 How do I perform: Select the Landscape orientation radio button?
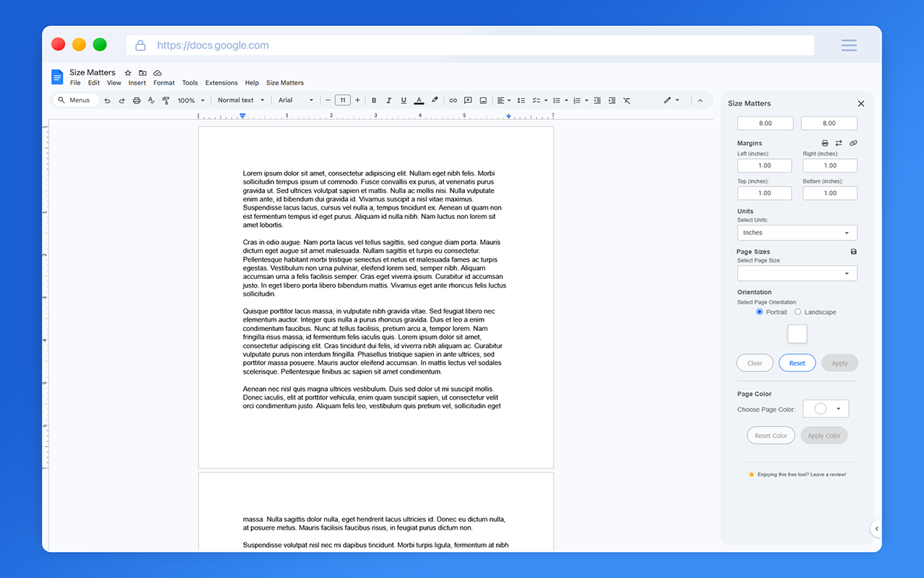798,312
